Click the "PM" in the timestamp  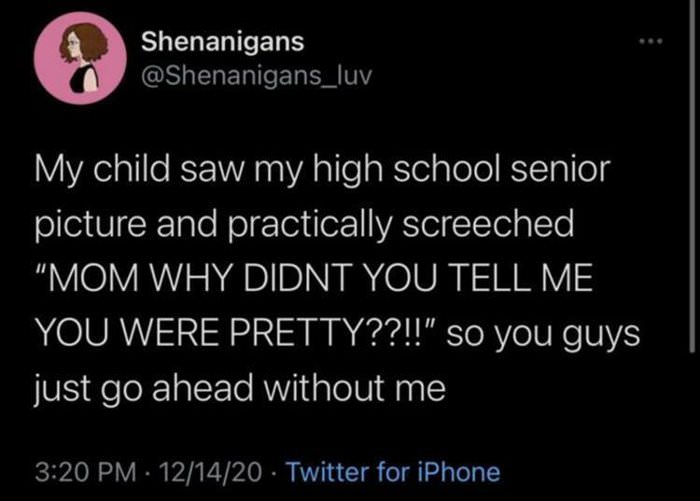(120, 469)
